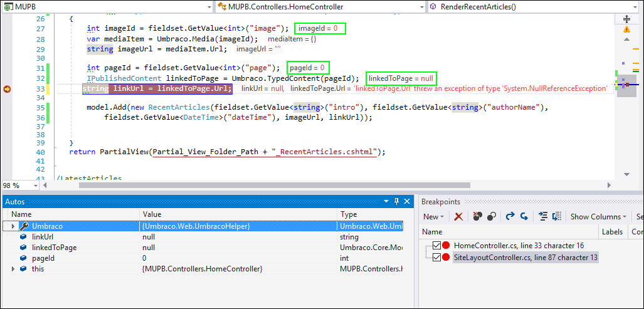Click the red dot of HomeController.cs breakpoint
Image resolution: width=644 pixels, height=309 pixels.
coord(446,246)
